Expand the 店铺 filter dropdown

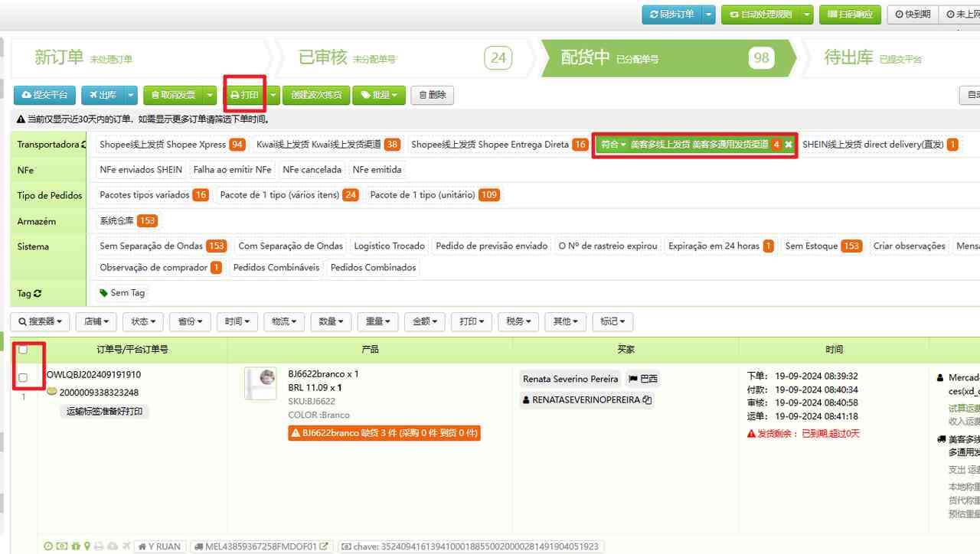96,321
